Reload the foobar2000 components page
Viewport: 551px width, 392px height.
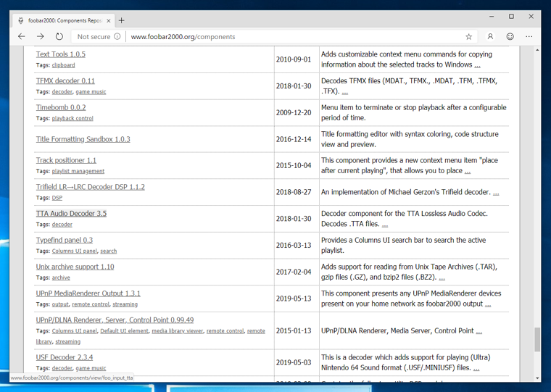(59, 36)
